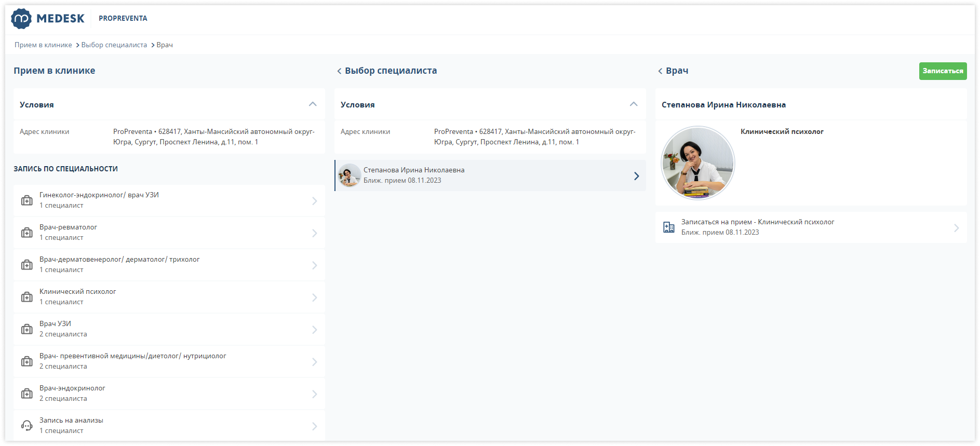This screenshot has height=446, width=980.
Task: Click the Степанова Ирина Николаевна card heading
Action: (723, 105)
